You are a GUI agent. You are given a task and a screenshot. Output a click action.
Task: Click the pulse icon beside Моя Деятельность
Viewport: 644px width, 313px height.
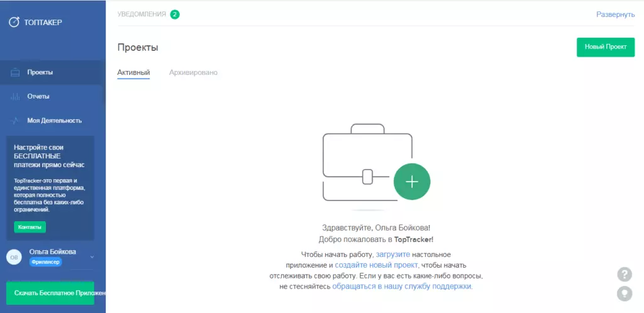[15, 121]
